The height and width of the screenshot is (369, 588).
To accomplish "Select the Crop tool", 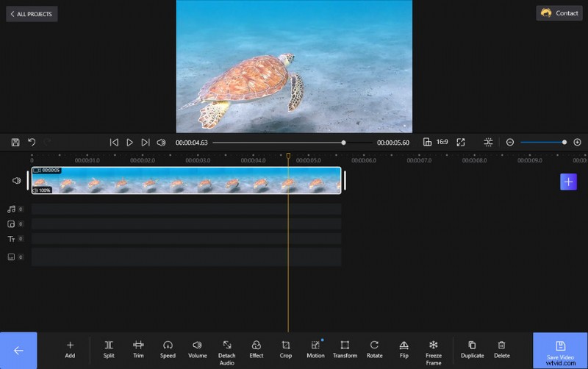I will click(286, 348).
